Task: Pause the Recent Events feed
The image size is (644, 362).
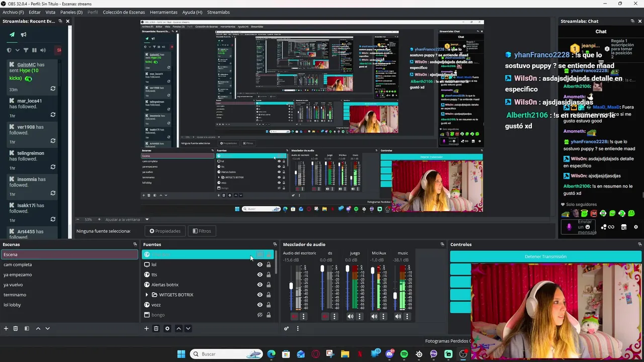Action: point(34,50)
